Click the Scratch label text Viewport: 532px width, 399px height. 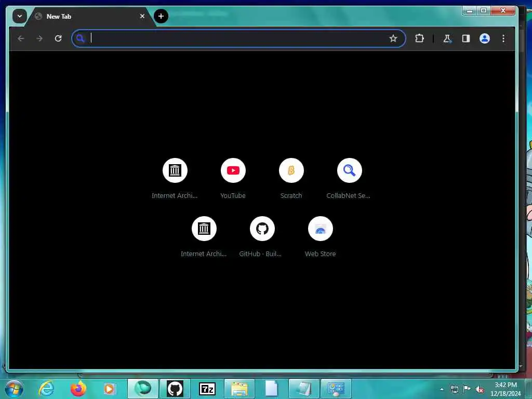click(291, 196)
